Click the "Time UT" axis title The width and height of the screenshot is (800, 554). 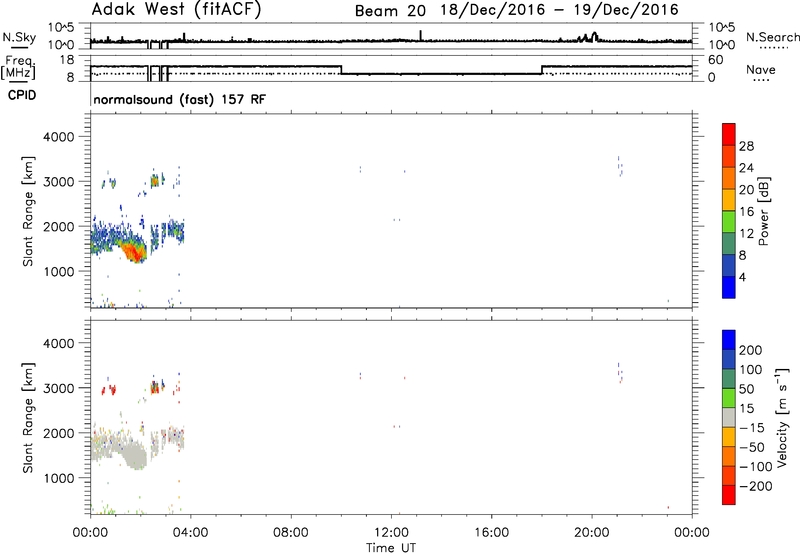(391, 548)
